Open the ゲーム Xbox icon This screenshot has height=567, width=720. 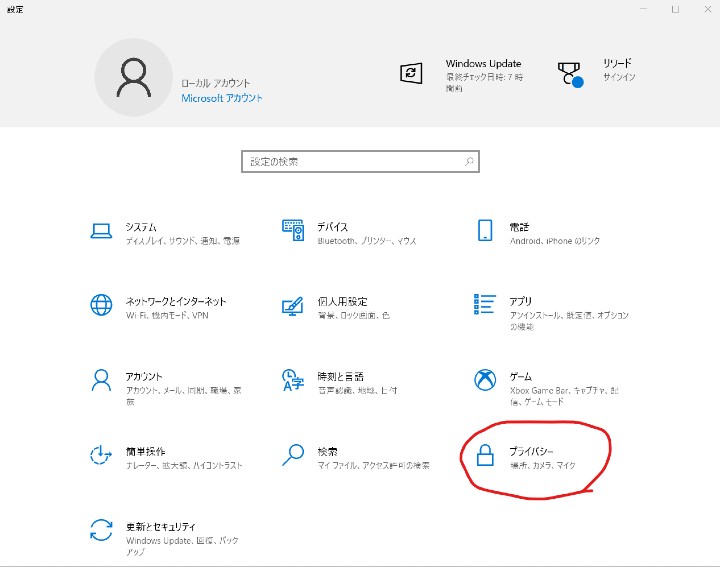485,380
